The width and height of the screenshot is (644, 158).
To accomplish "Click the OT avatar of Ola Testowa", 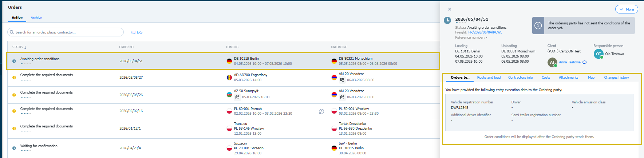I will 598,54.
